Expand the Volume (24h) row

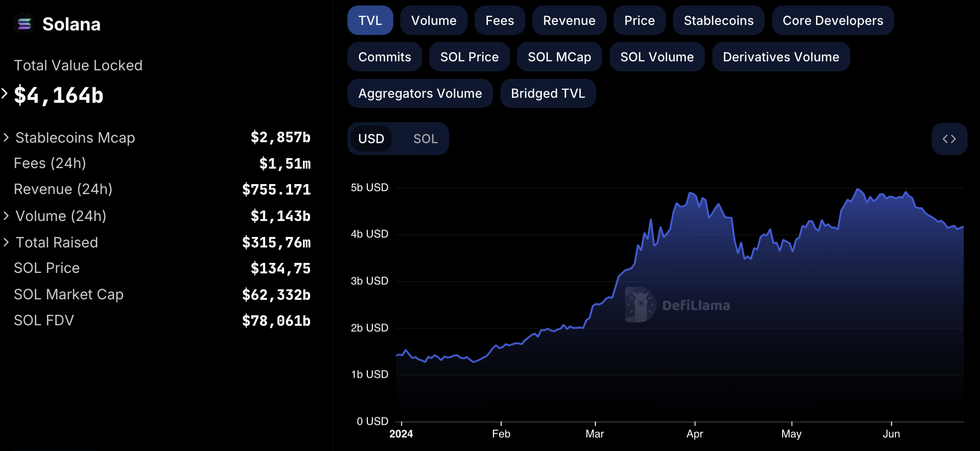click(6, 216)
